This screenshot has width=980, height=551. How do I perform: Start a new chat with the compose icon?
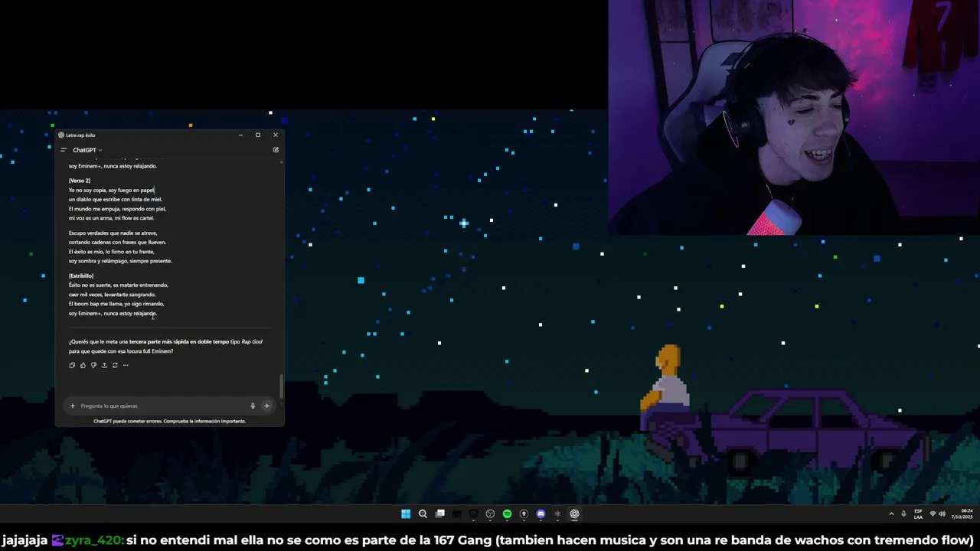pyautogui.click(x=276, y=150)
